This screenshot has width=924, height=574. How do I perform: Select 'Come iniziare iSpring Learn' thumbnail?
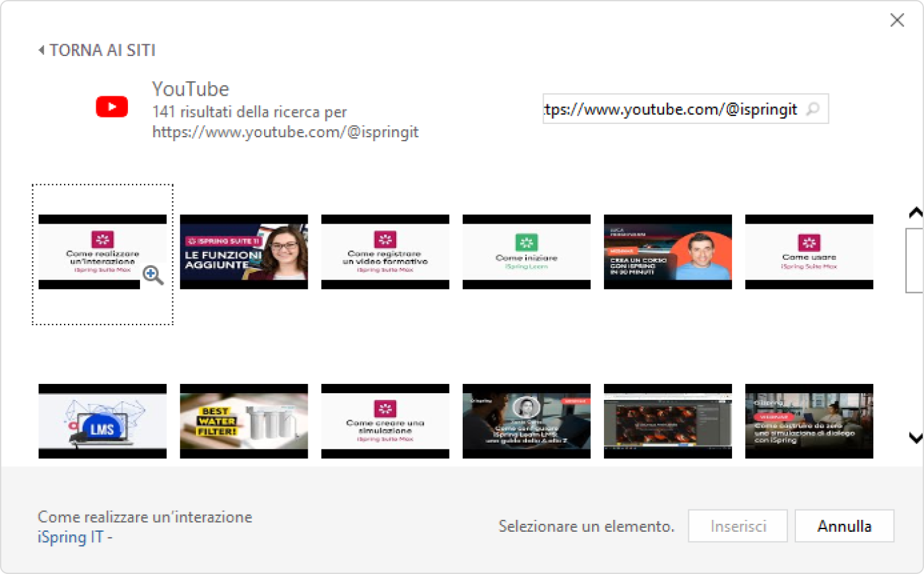point(526,252)
